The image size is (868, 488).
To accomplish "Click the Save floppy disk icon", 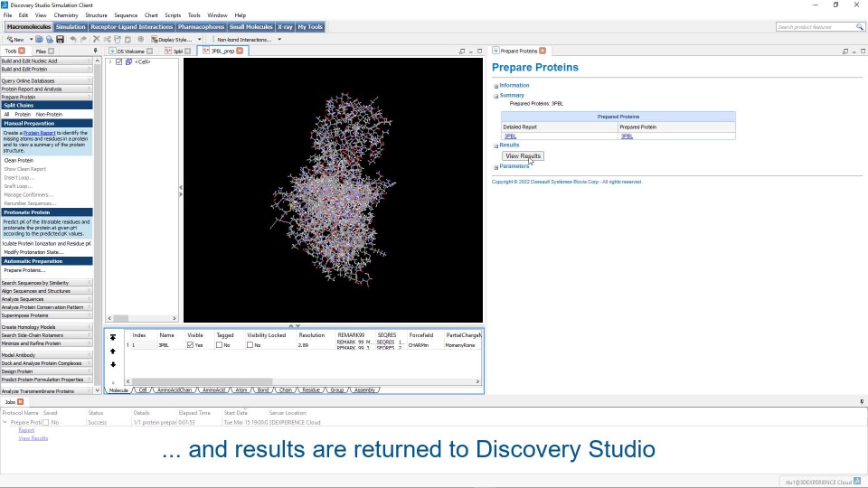I will [x=60, y=39].
